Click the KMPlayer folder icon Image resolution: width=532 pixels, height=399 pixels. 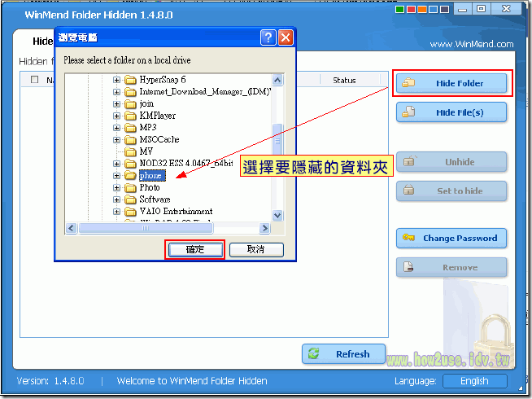[x=130, y=116]
